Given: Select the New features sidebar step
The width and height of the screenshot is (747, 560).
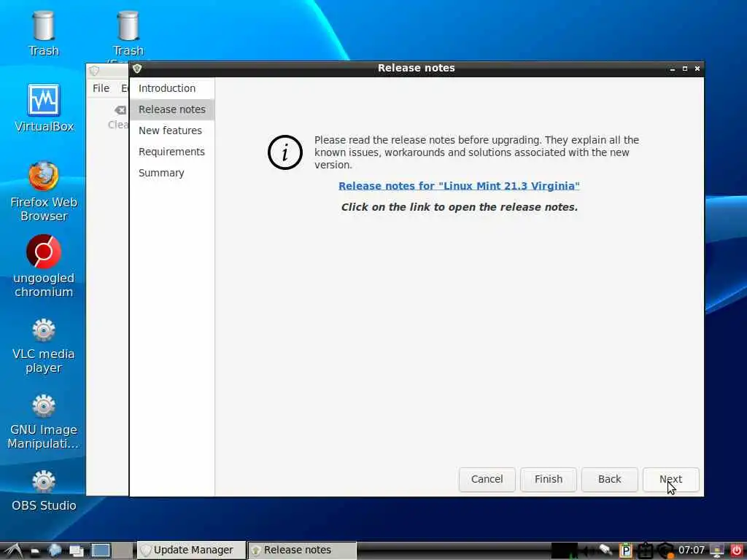Looking at the screenshot, I should tap(172, 131).
